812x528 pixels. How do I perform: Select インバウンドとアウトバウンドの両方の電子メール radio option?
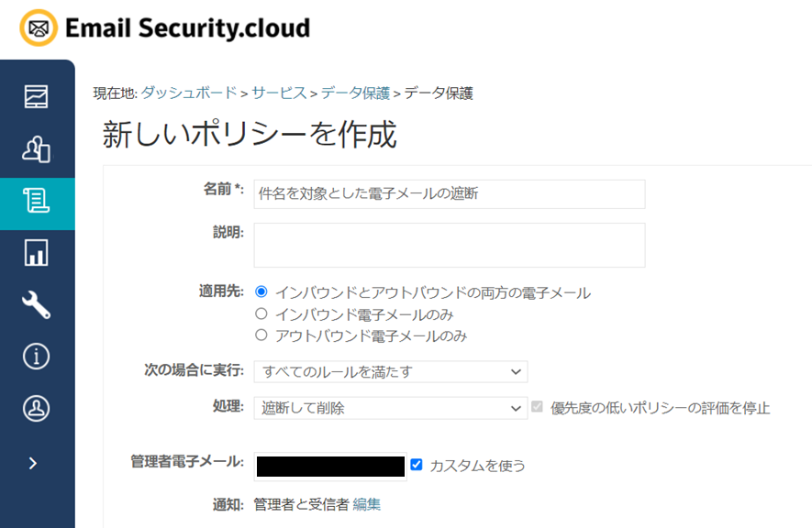coord(261,292)
